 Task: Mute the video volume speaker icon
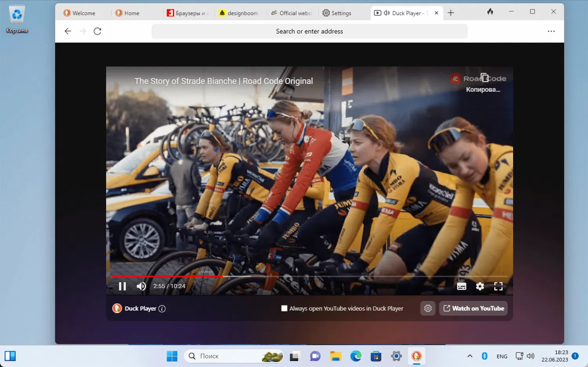point(141,286)
